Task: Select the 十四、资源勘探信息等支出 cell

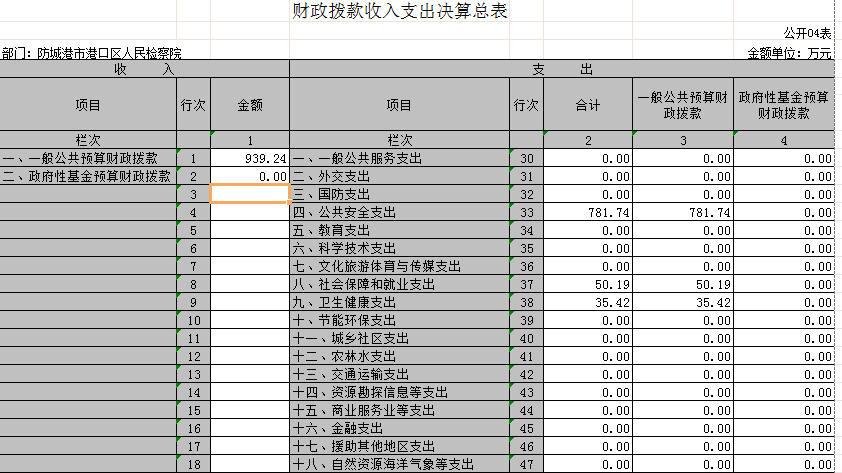Action: tap(400, 392)
